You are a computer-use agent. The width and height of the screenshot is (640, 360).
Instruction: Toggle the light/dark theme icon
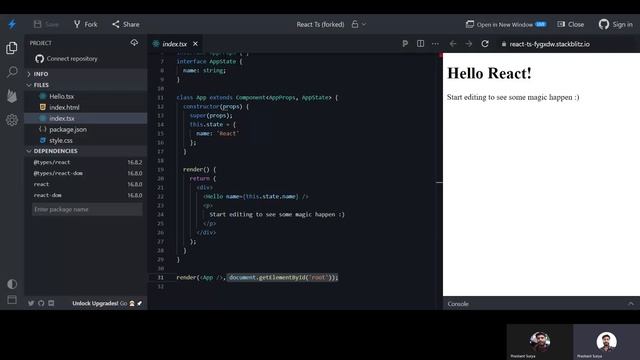[12, 284]
